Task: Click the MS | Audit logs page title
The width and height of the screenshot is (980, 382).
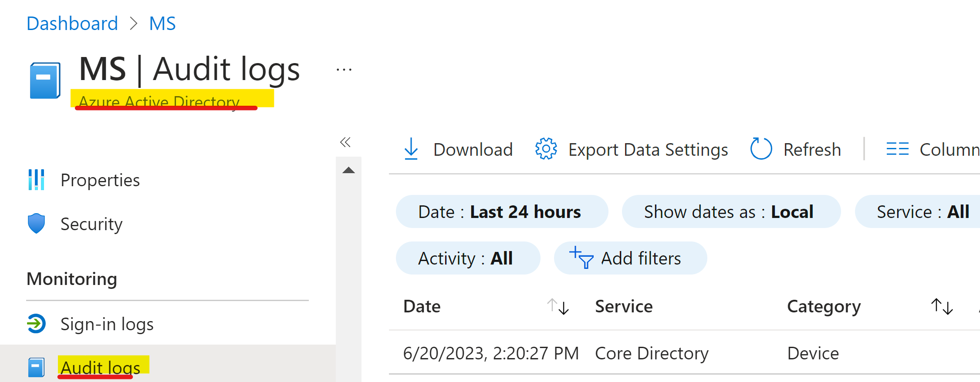Action: pyautogui.click(x=189, y=70)
